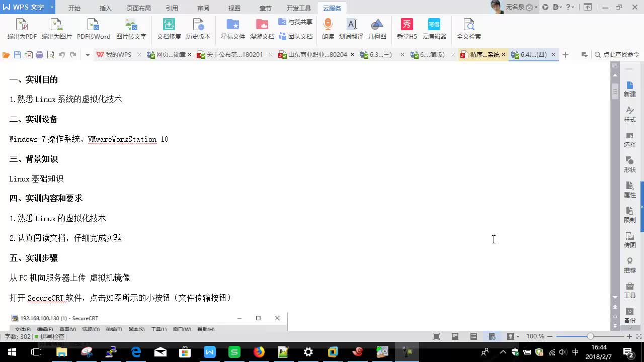Switch to the 章节 ribbon tab
644x362 pixels.
[x=266, y=9]
